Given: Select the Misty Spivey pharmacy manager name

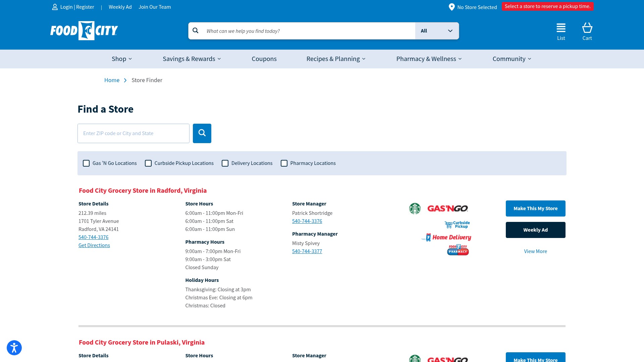Looking at the screenshot, I should click(x=306, y=243).
